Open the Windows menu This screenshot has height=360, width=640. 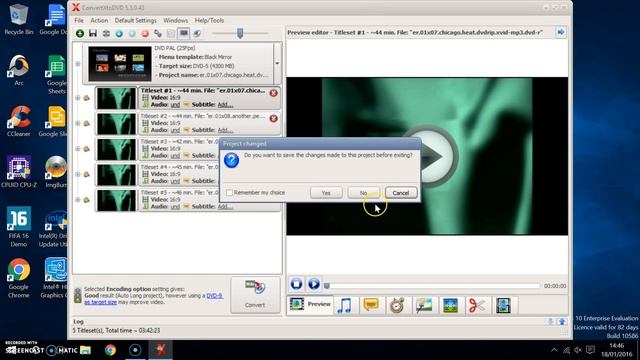(x=176, y=20)
